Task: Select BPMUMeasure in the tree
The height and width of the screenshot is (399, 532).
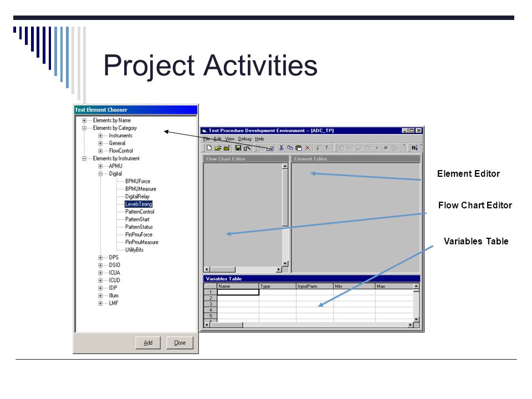Action: [x=141, y=189]
